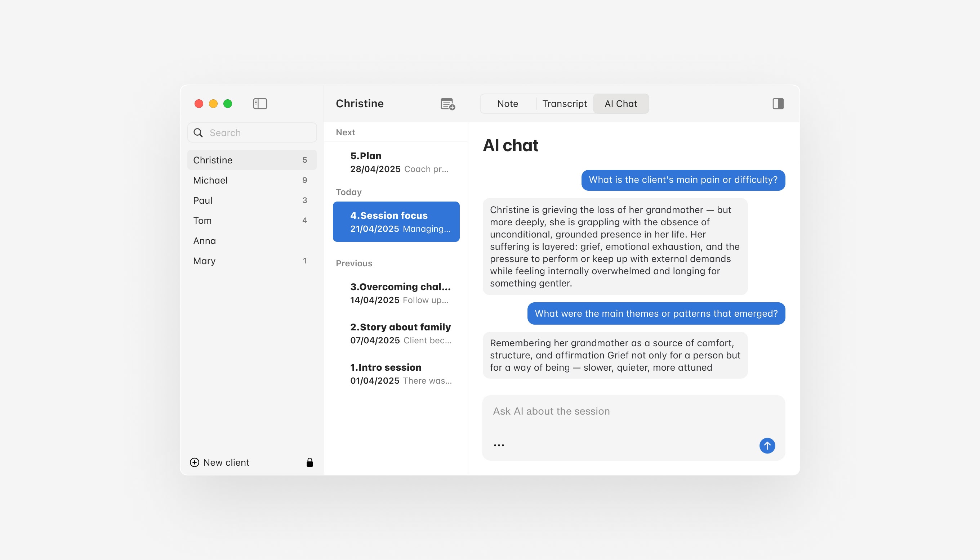Switch to the Note tab
This screenshot has width=980, height=560.
507,103
